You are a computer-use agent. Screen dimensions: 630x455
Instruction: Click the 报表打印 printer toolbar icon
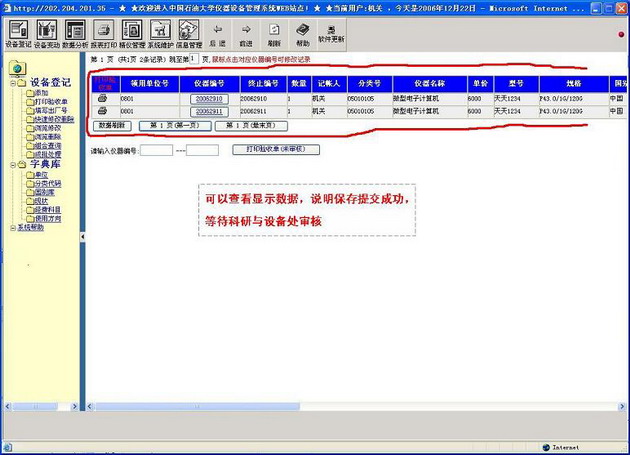103,33
